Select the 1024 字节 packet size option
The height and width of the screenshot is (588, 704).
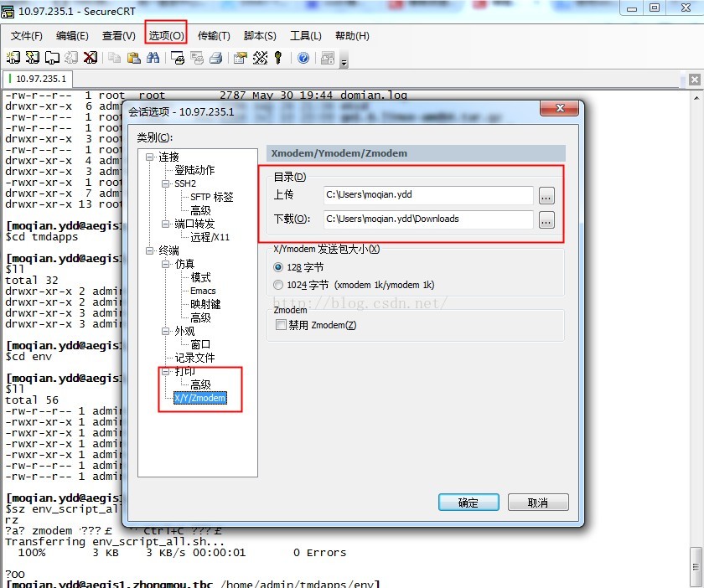[x=278, y=285]
